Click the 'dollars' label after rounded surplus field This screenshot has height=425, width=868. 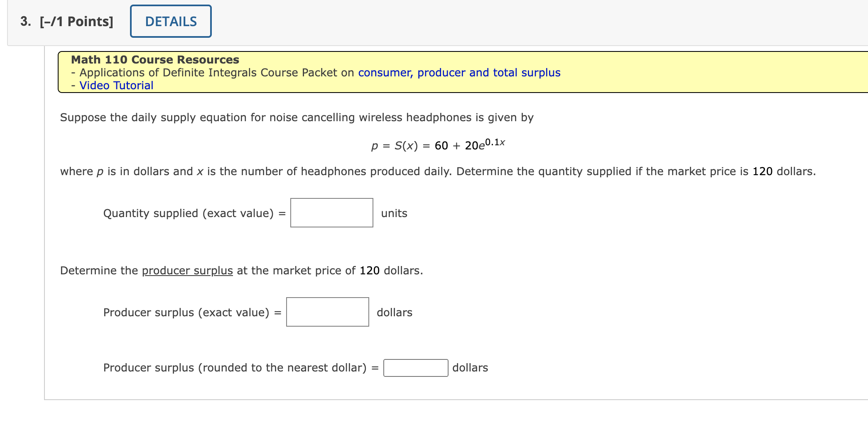[x=470, y=368]
